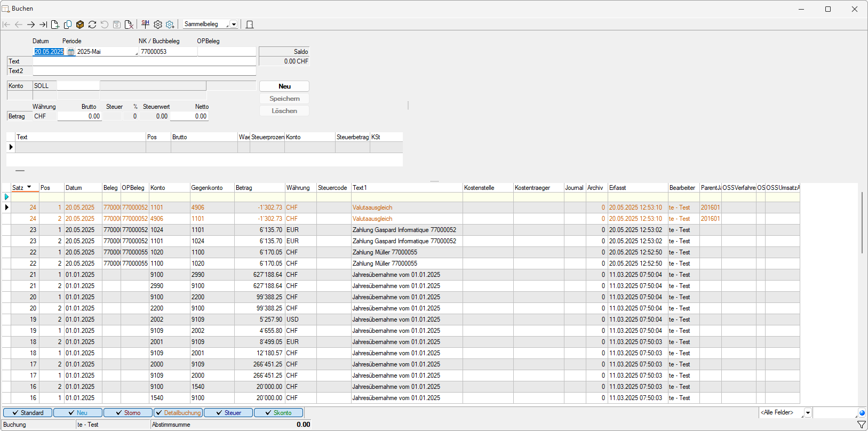Open the settings gear icon

(x=158, y=25)
